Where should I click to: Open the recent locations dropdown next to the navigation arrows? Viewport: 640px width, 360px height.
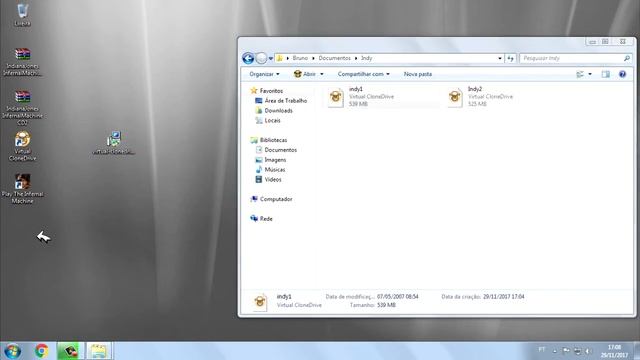click(x=271, y=58)
